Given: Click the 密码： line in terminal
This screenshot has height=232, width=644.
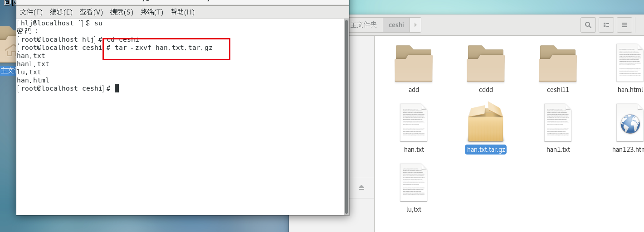Looking at the screenshot, I should (27, 31).
